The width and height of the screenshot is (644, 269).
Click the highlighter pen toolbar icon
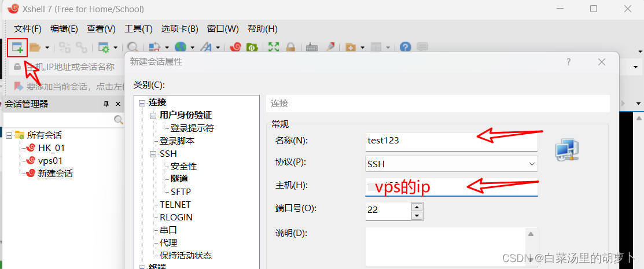click(x=330, y=47)
